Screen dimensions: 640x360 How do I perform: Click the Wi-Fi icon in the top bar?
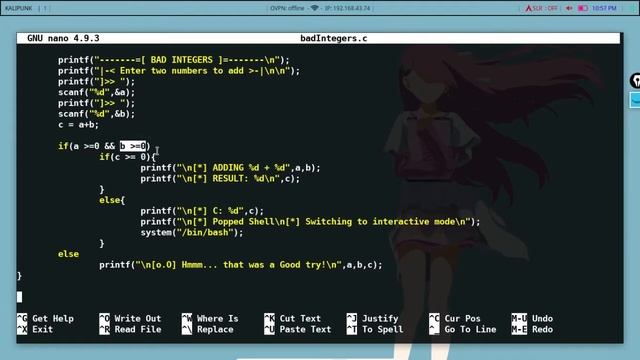tap(314, 8)
